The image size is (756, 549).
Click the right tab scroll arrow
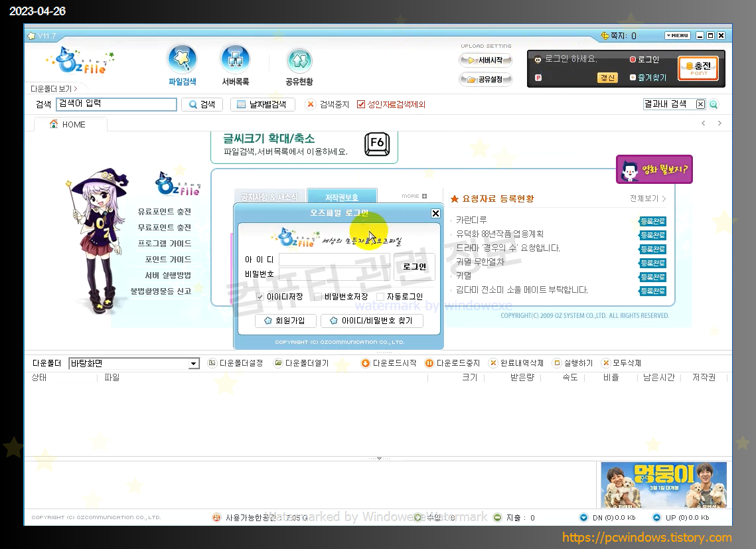pos(719,123)
